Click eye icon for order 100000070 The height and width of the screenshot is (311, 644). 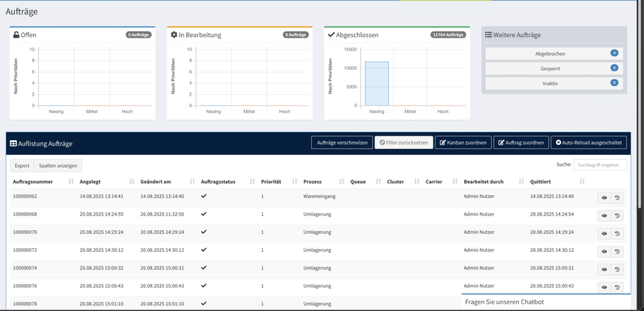(x=604, y=233)
